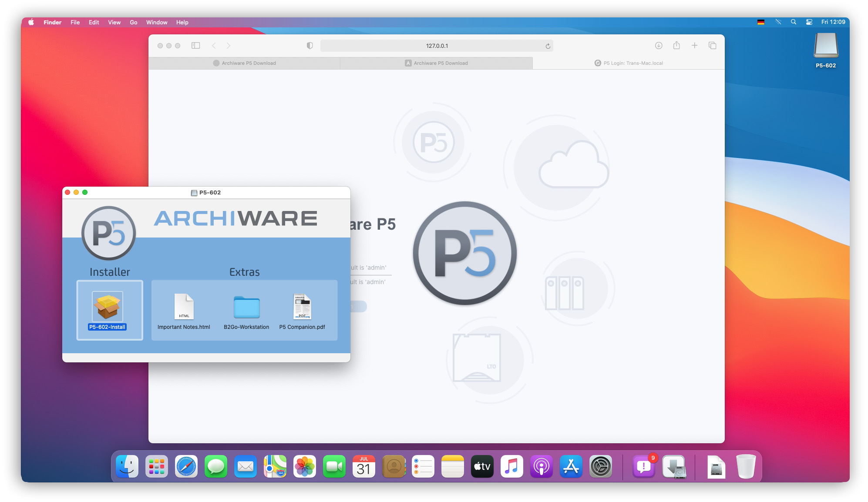Open Podcasts from the Dock
The width and height of the screenshot is (868, 502).
click(542, 467)
